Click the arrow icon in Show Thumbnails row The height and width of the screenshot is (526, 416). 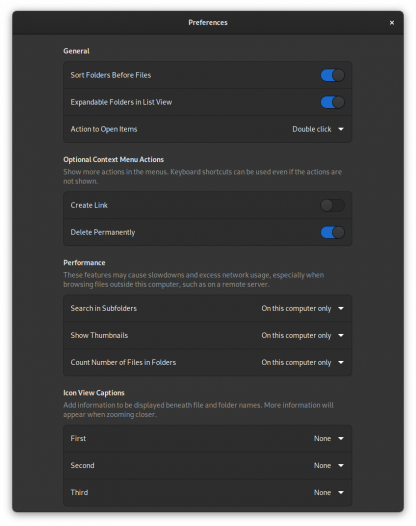coord(341,335)
